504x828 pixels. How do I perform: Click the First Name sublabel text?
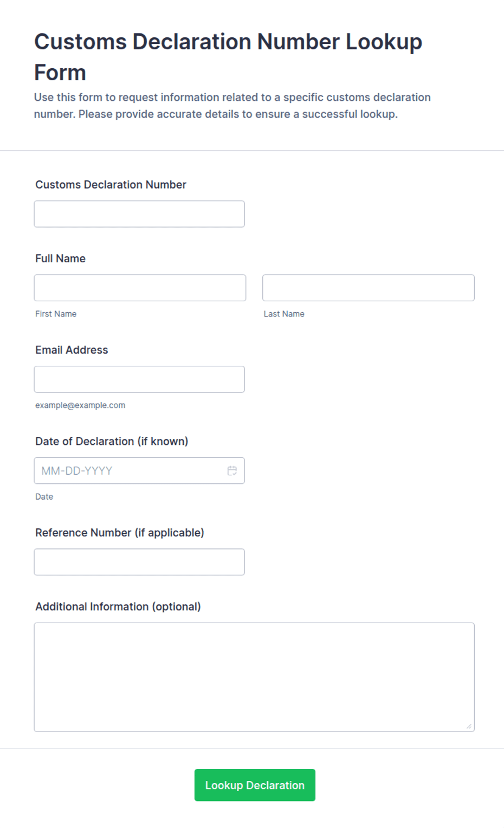pos(56,314)
